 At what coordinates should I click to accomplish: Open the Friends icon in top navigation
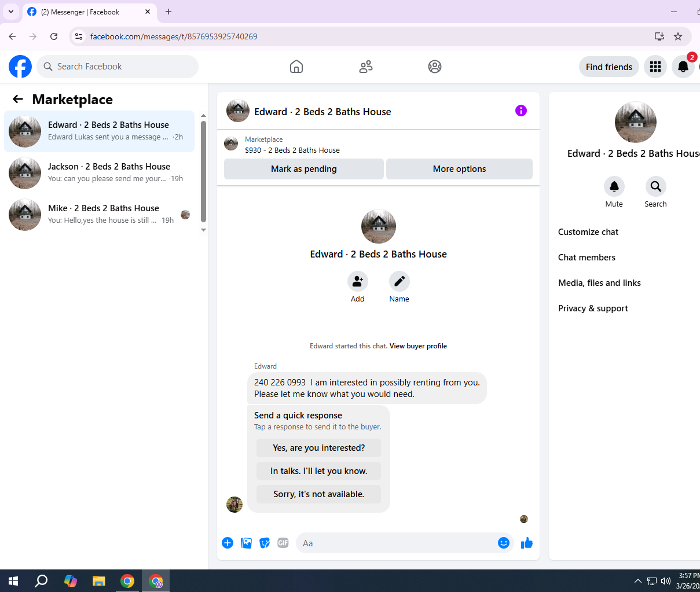click(366, 67)
